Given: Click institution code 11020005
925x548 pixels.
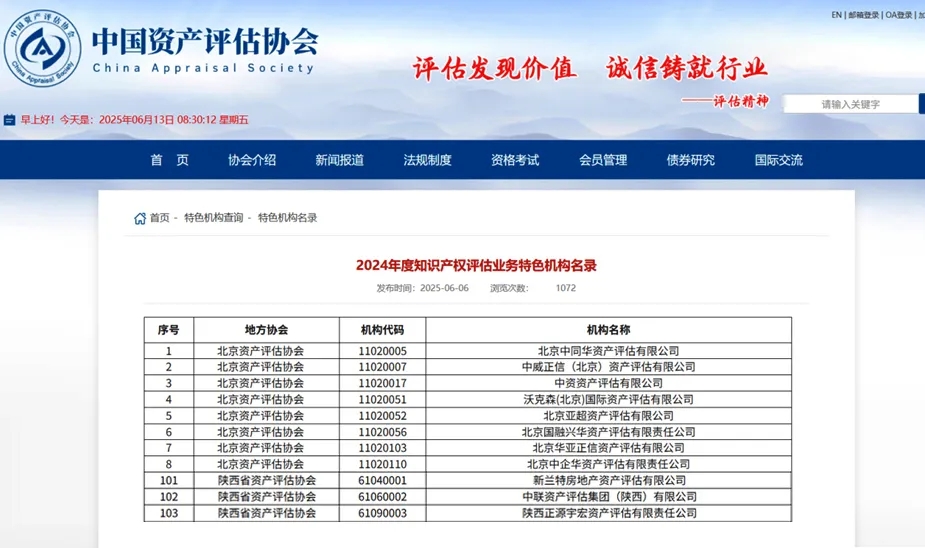Looking at the screenshot, I should 382,351.
